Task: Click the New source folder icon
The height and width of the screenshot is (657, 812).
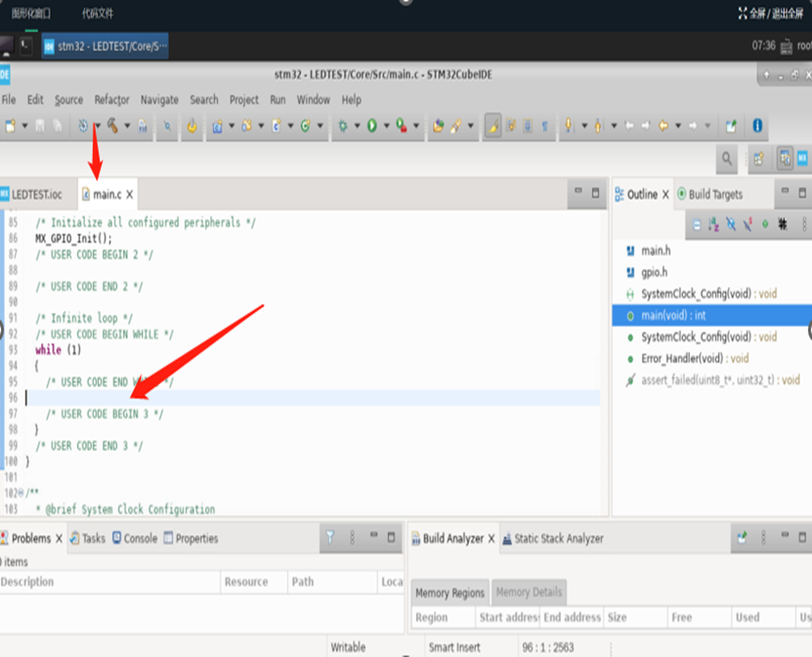Action: pyautogui.click(x=246, y=125)
